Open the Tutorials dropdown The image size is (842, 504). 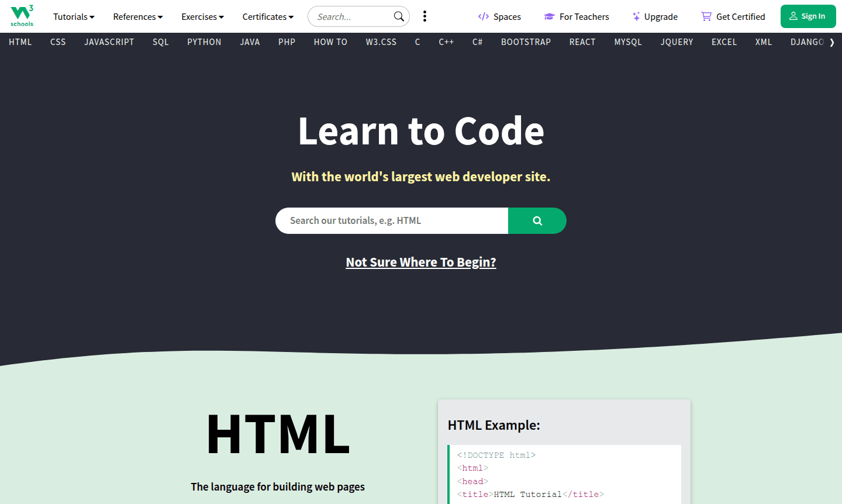tap(73, 16)
